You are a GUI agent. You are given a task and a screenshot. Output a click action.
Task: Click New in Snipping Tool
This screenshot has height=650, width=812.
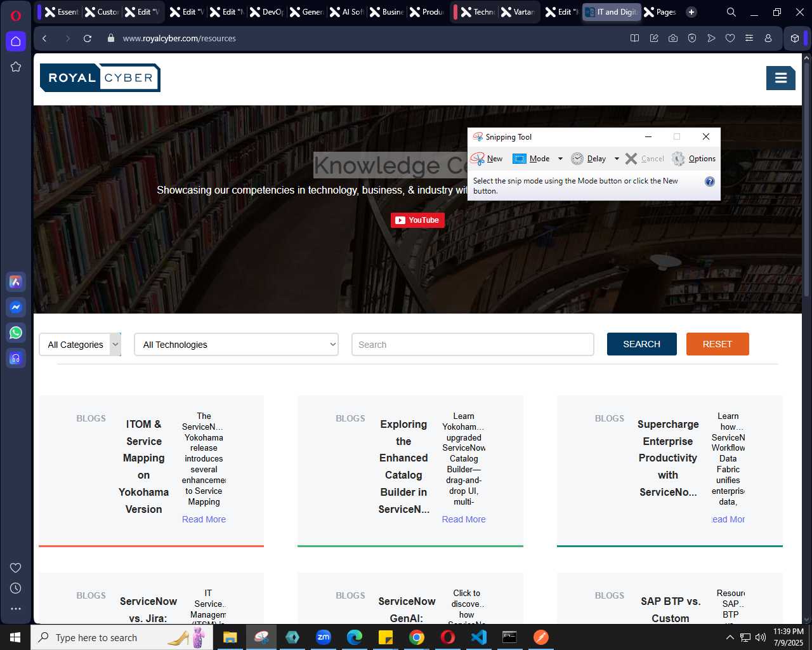pyautogui.click(x=487, y=159)
